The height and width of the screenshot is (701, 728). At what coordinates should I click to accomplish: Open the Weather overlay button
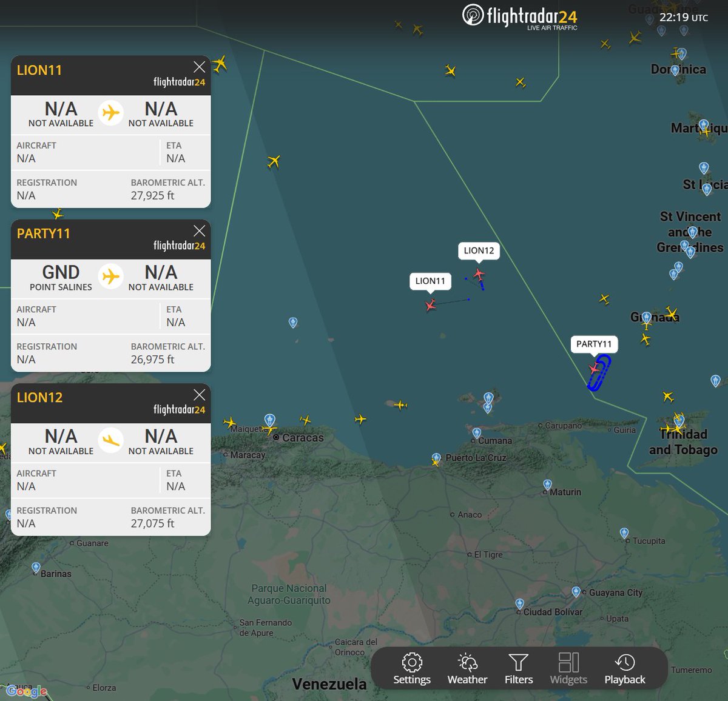467,669
